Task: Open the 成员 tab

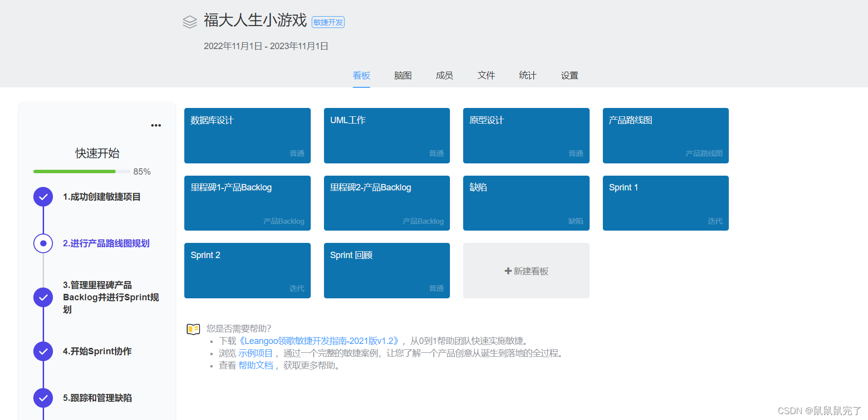Action: [445, 76]
